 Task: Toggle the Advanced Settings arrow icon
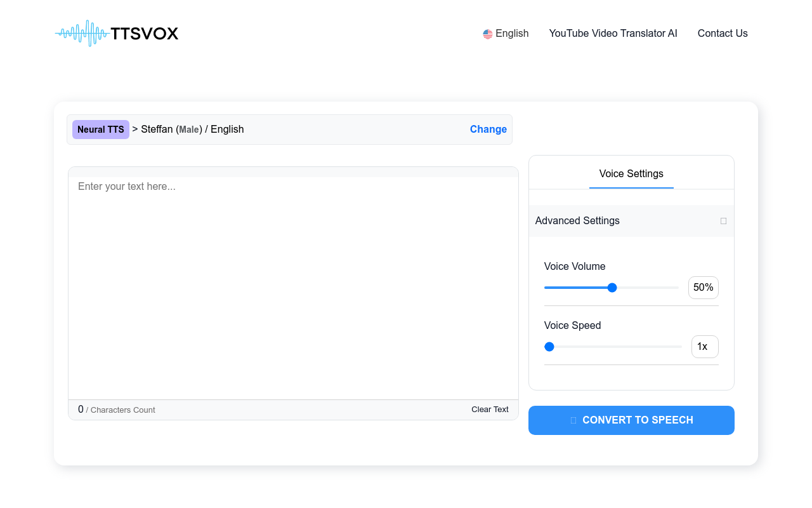click(x=723, y=221)
